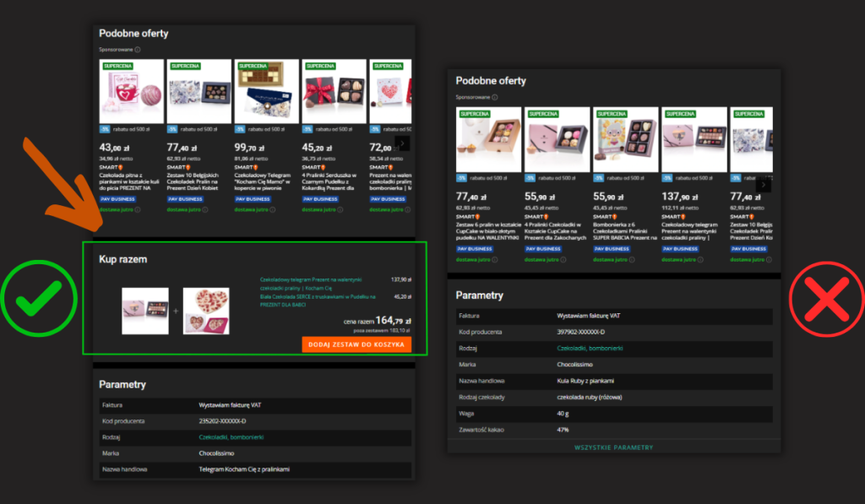
Task: Click the Waga value 40 g
Action: pyautogui.click(x=563, y=414)
